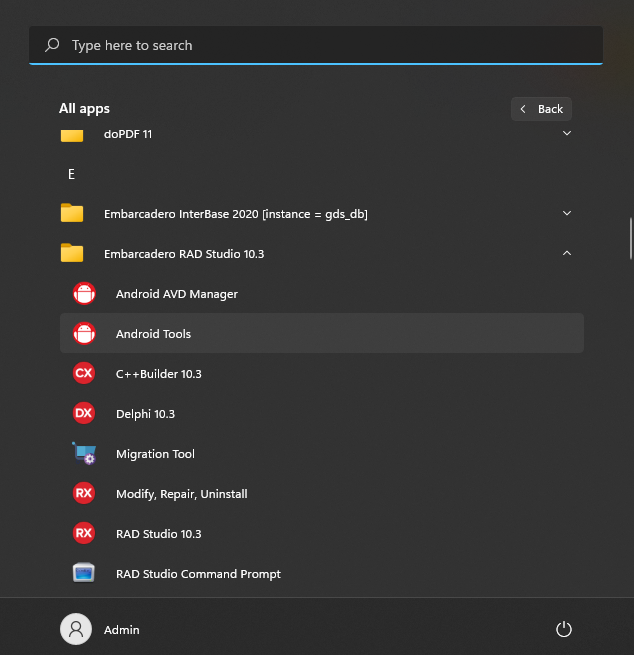Screen dimensions: 634x655
Task: Click the 'Admin' account name
Action: (x=122, y=630)
